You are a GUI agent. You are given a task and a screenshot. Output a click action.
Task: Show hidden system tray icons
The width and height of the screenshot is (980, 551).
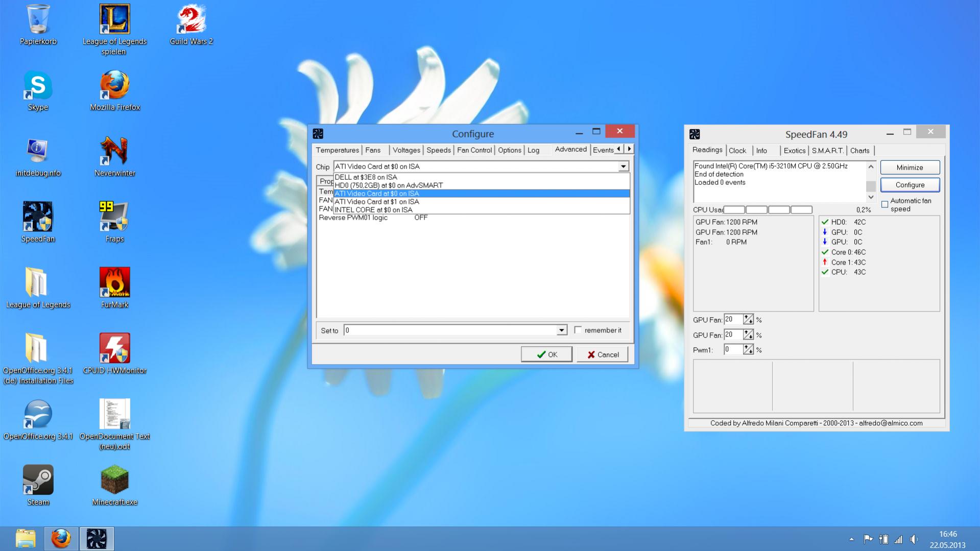851,539
